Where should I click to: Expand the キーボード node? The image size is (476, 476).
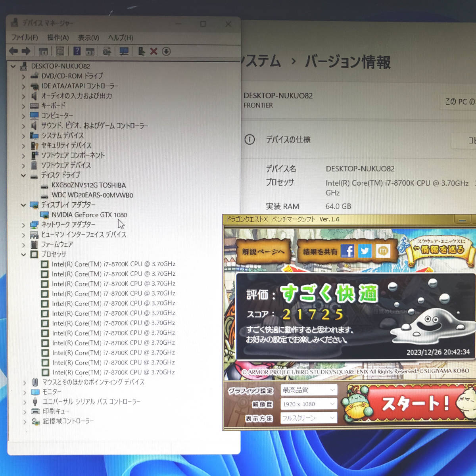coord(23,106)
